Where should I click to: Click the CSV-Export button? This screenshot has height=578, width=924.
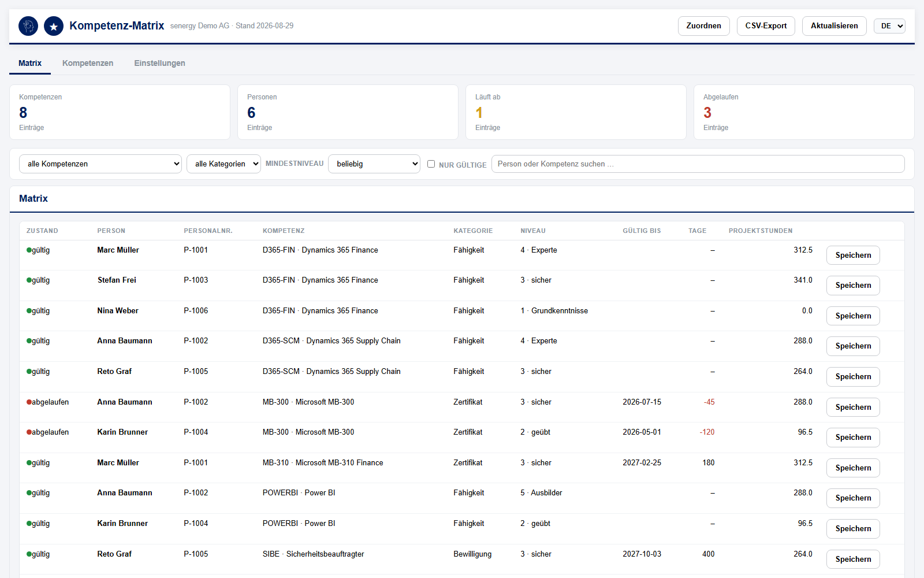[x=766, y=26]
